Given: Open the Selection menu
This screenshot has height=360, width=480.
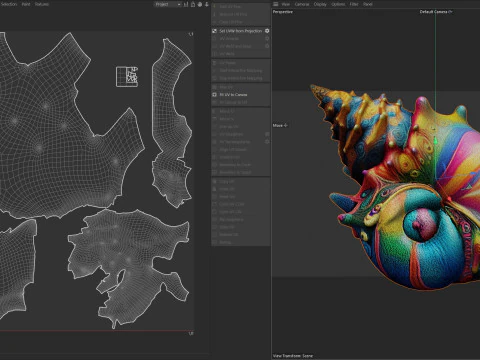Looking at the screenshot, I should pos(9,4).
